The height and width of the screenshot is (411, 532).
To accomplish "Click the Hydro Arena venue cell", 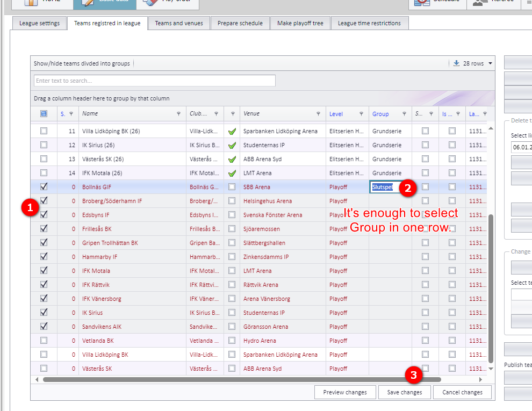I will click(283, 341).
